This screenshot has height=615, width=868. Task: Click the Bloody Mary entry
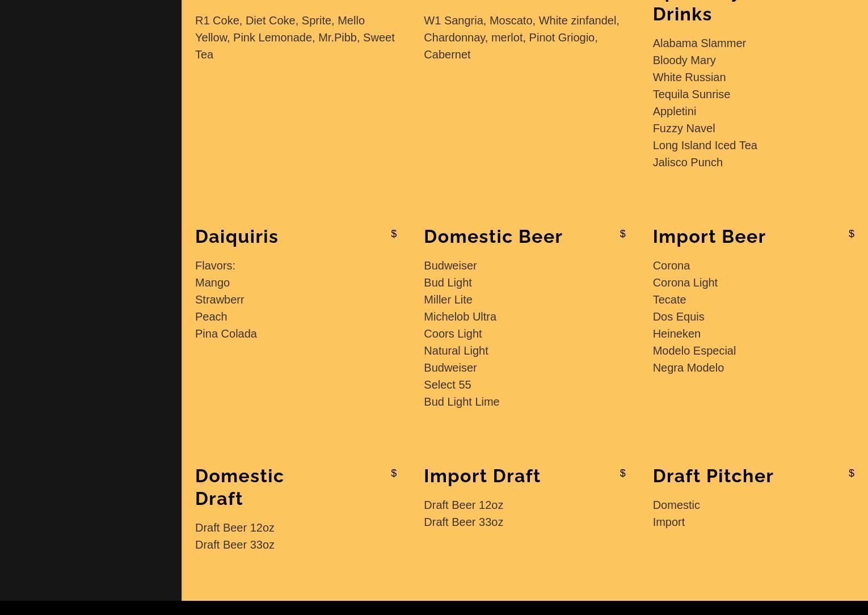(684, 60)
